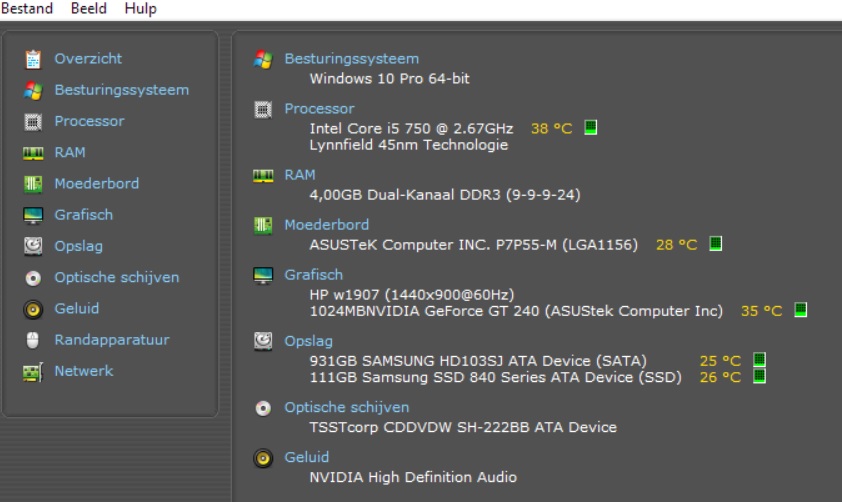This screenshot has height=502, width=842.
Task: Click the Optische schijven disc sidebar icon
Action: click(x=34, y=278)
